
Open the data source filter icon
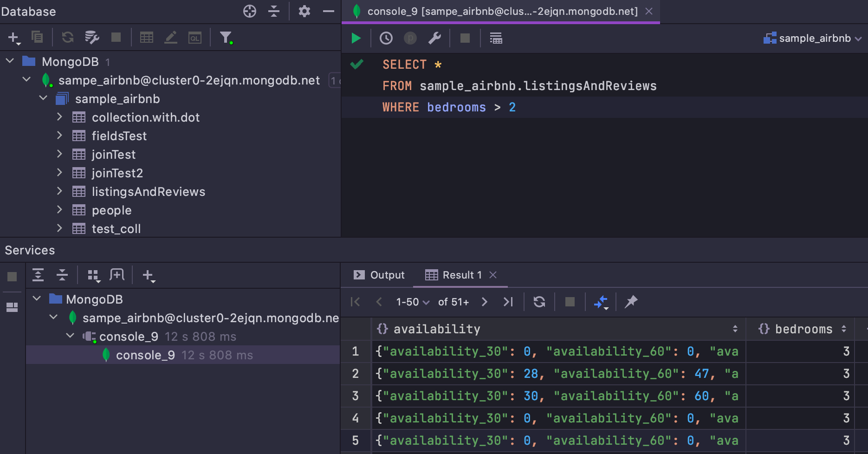tap(226, 38)
